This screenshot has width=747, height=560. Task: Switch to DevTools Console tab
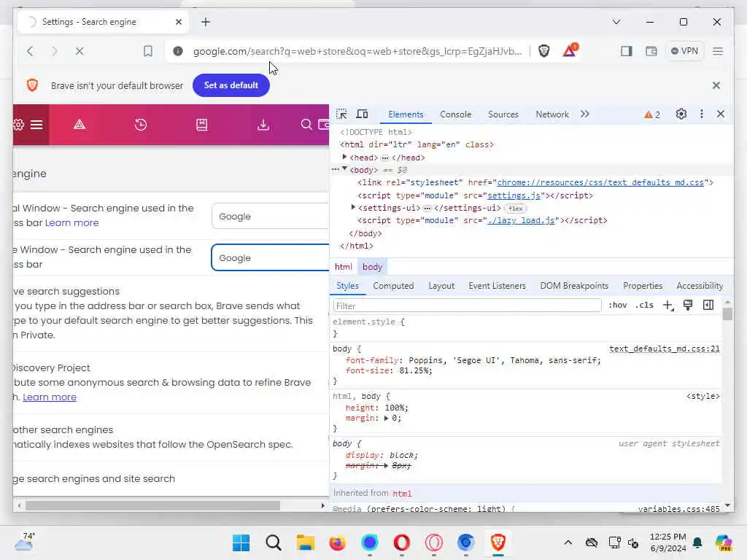(455, 114)
